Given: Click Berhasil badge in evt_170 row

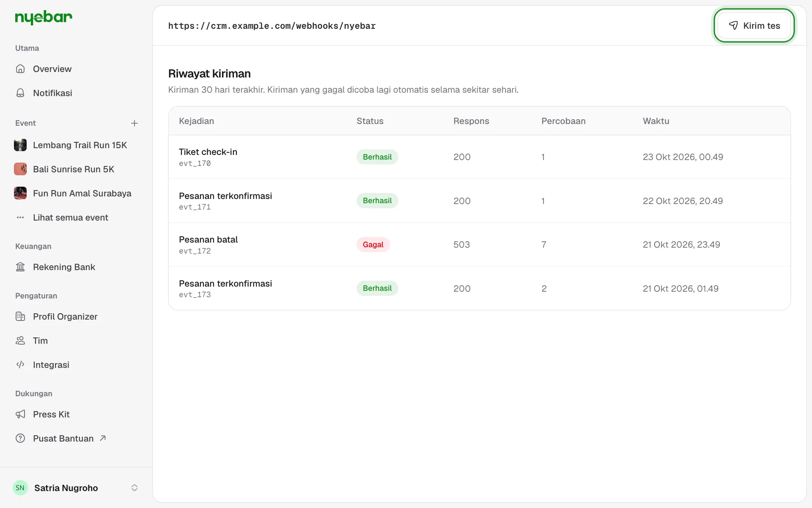Looking at the screenshot, I should [377, 157].
